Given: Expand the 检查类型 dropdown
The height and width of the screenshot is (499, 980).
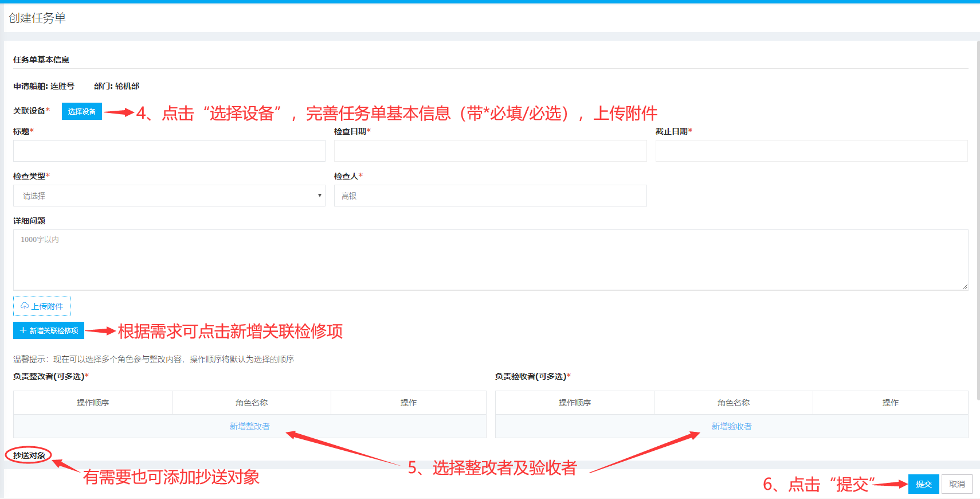Looking at the screenshot, I should point(169,196).
